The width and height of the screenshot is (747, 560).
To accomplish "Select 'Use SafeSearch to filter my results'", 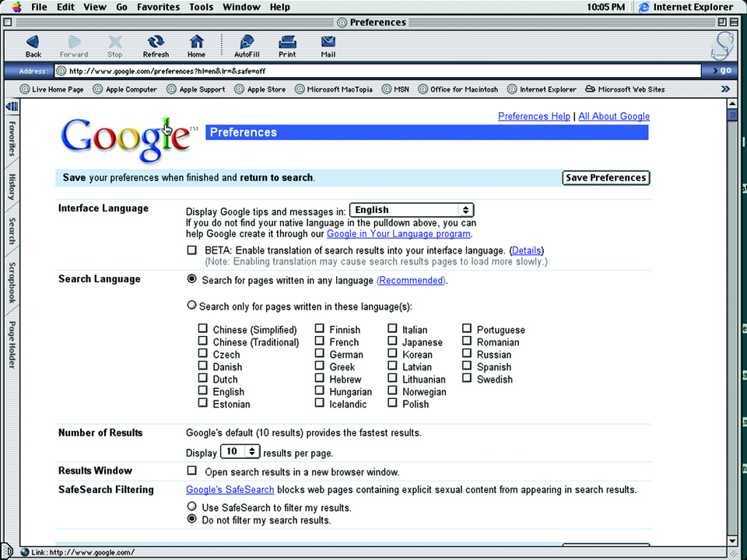I will [191, 506].
